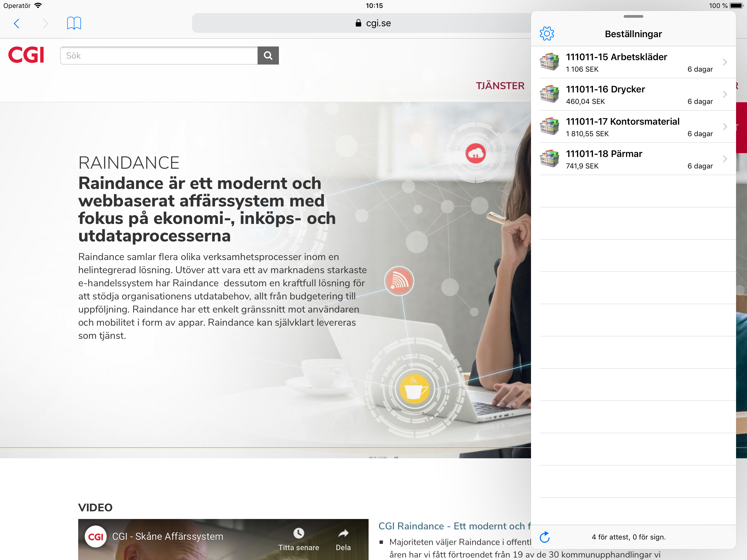Open the CGI - Skåne Affärssystem video title
The image size is (747, 560).
tap(168, 536)
